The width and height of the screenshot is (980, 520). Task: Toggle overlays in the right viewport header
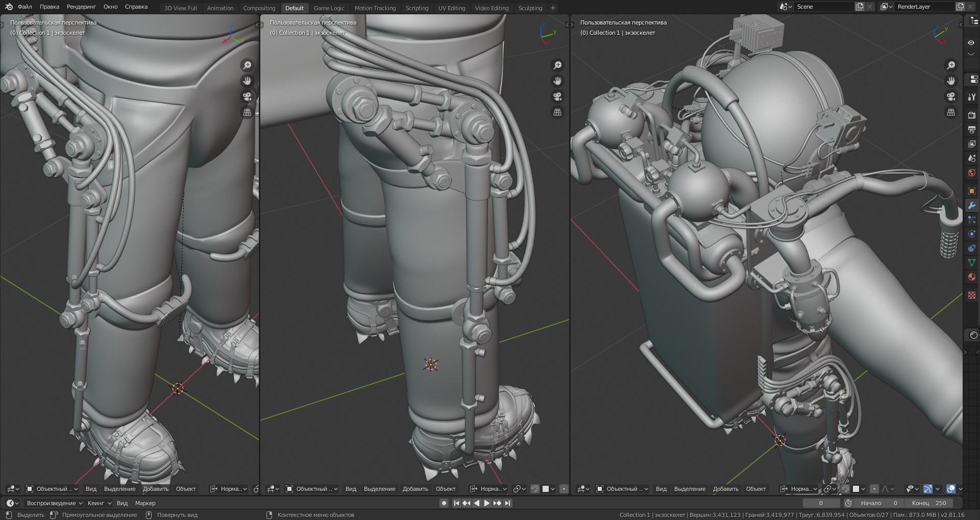tap(950, 489)
